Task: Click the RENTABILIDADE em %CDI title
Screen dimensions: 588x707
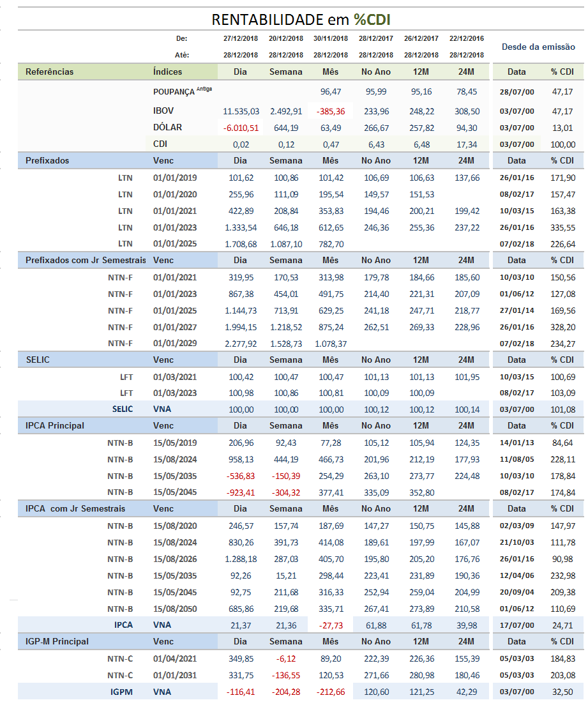Action: tap(301, 19)
